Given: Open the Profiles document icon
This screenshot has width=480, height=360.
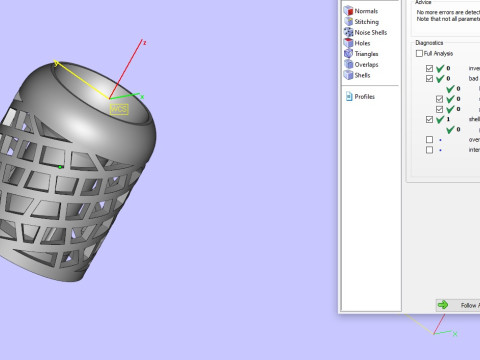Looking at the screenshot, I should 349,96.
